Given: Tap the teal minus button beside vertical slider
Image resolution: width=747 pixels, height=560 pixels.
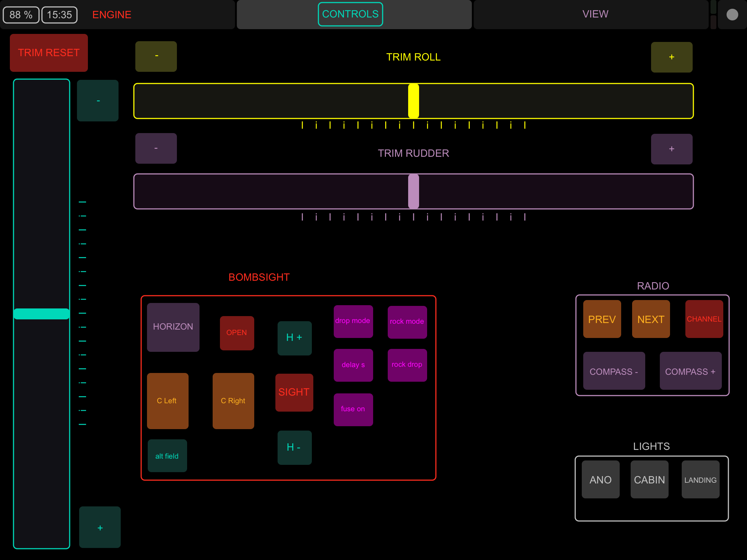Looking at the screenshot, I should [x=98, y=101].
